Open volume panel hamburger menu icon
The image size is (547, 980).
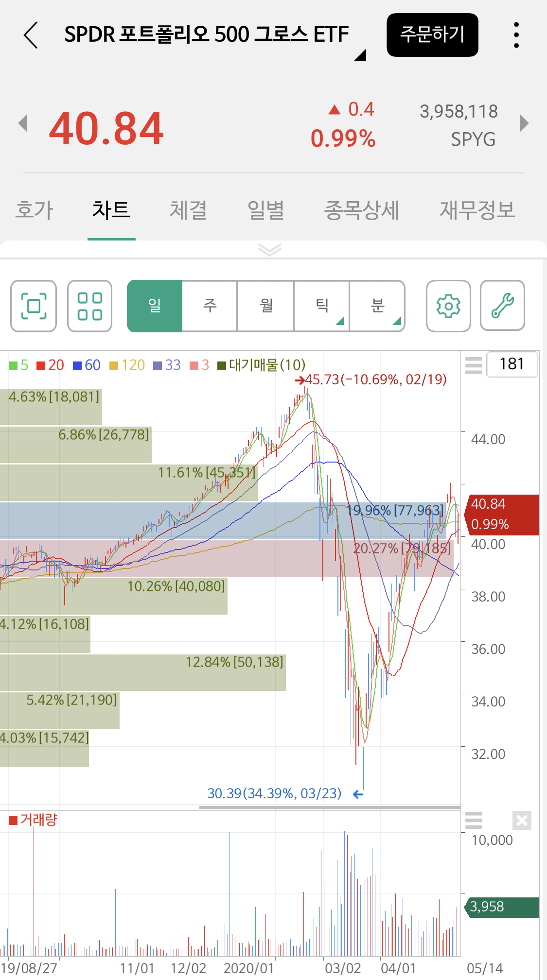[x=474, y=820]
